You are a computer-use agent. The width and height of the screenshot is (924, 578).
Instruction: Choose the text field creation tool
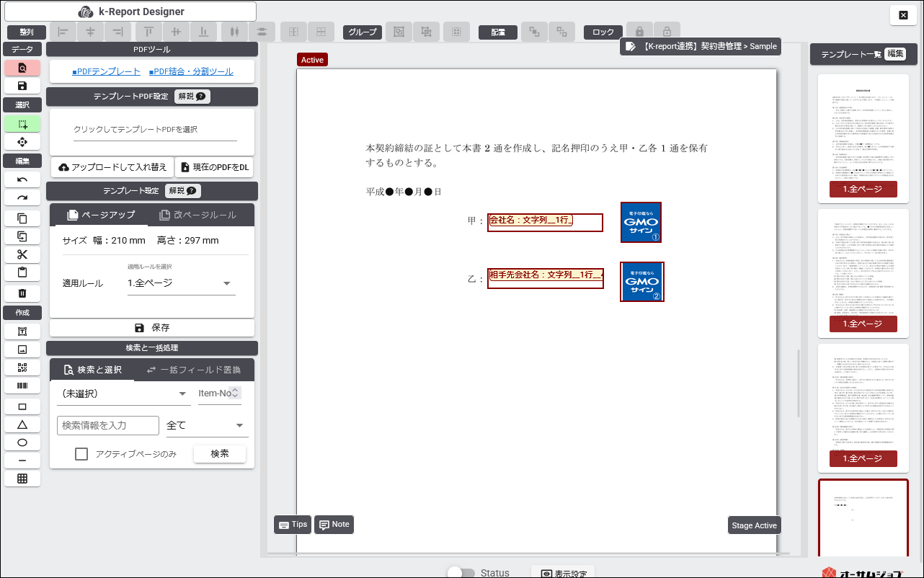pyautogui.click(x=22, y=331)
